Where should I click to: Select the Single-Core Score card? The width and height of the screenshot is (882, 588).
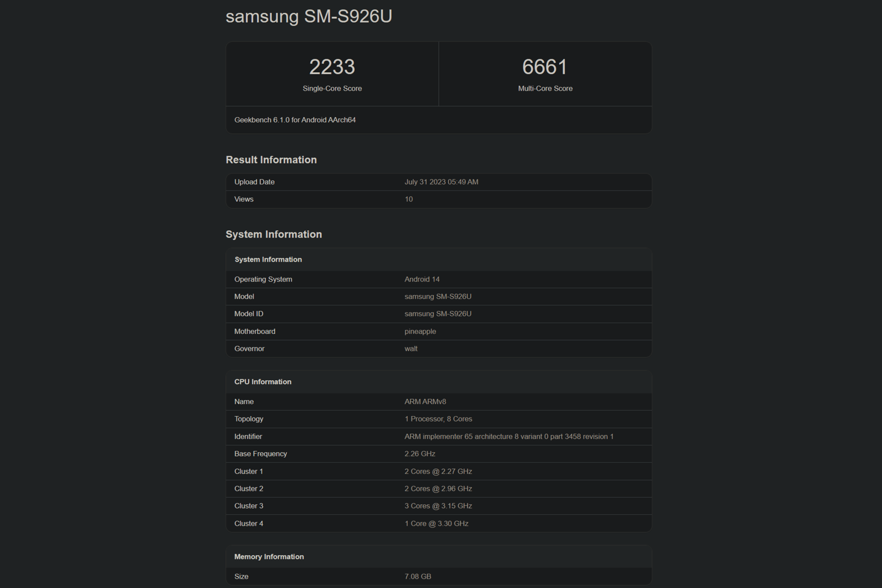point(332,73)
